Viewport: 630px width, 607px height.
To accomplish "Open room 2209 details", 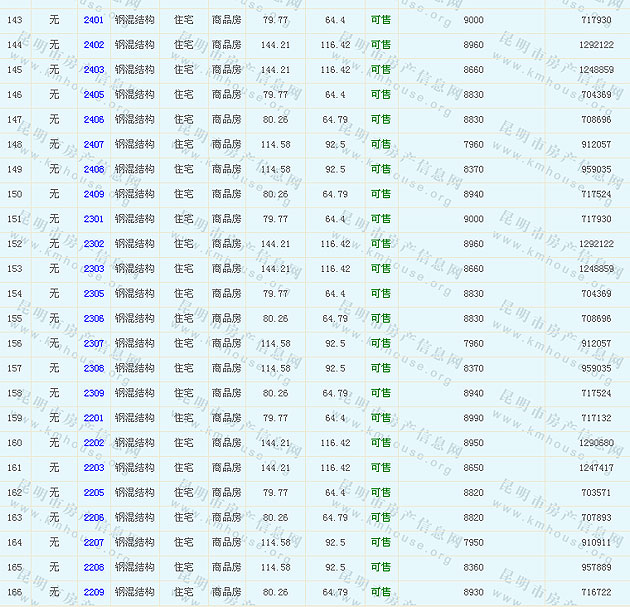I will click(x=93, y=592).
